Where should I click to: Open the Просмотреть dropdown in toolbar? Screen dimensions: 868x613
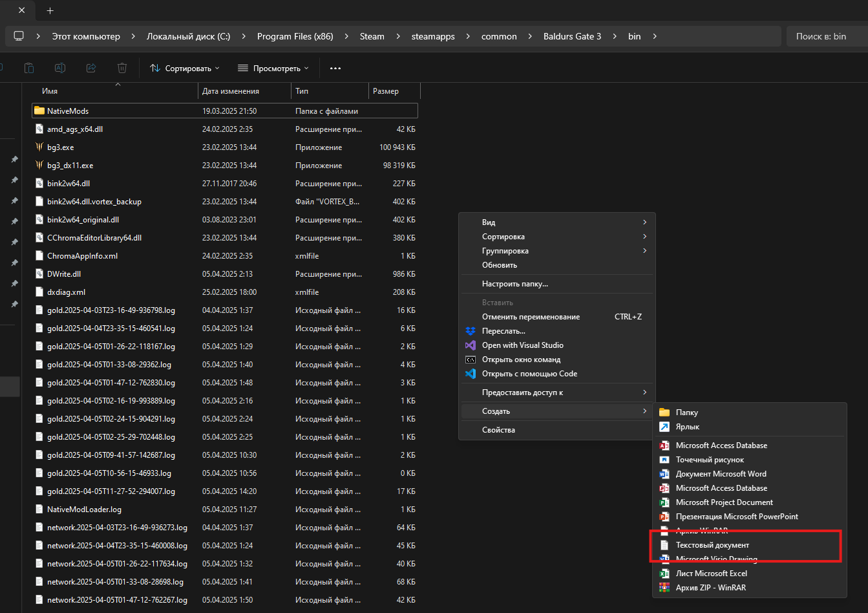pyautogui.click(x=273, y=68)
